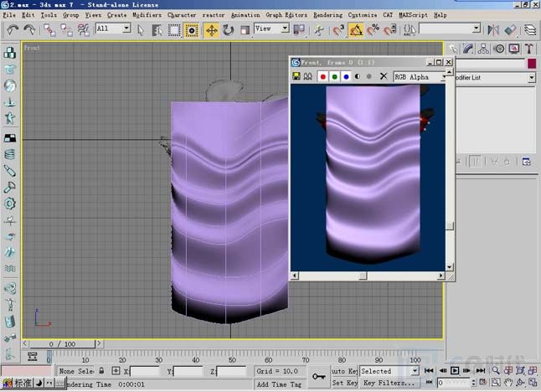Viewport: 541px width, 392px height.
Task: Toggle the blue channel in render window
Action: pos(346,76)
